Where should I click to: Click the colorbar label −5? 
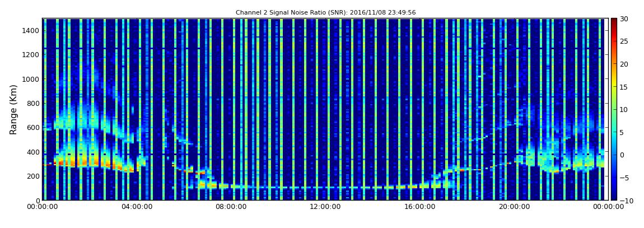pyautogui.click(x=624, y=178)
